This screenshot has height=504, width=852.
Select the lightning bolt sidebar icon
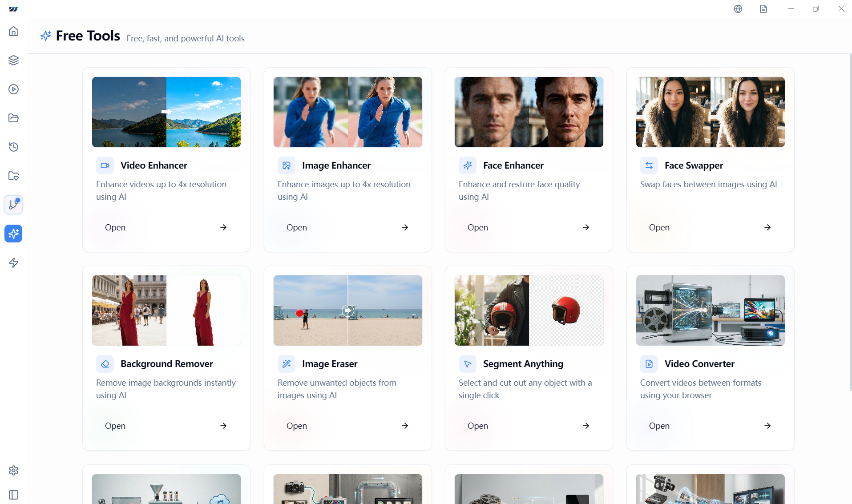tap(13, 262)
